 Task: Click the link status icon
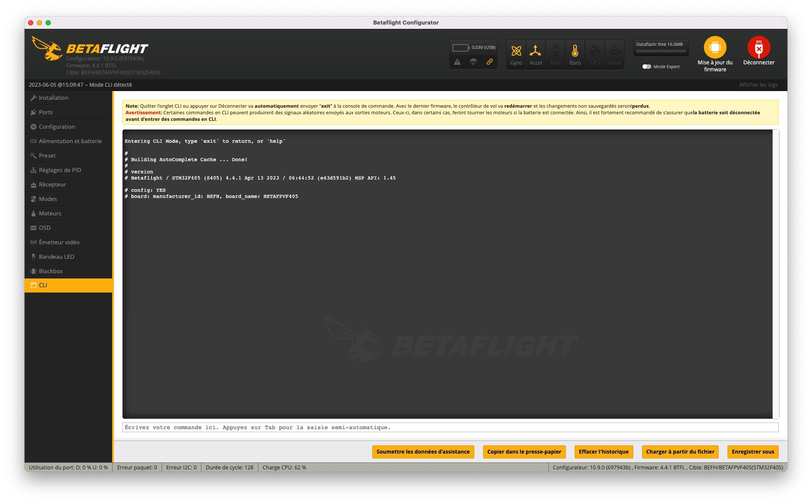point(490,62)
